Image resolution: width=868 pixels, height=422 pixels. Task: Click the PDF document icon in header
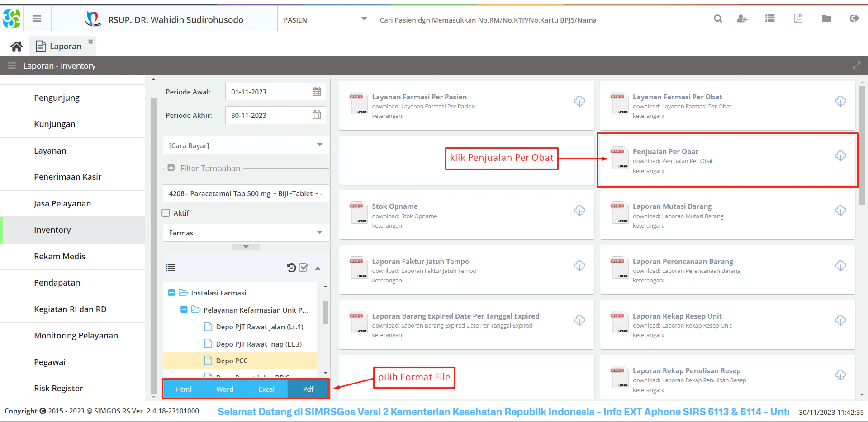798,19
